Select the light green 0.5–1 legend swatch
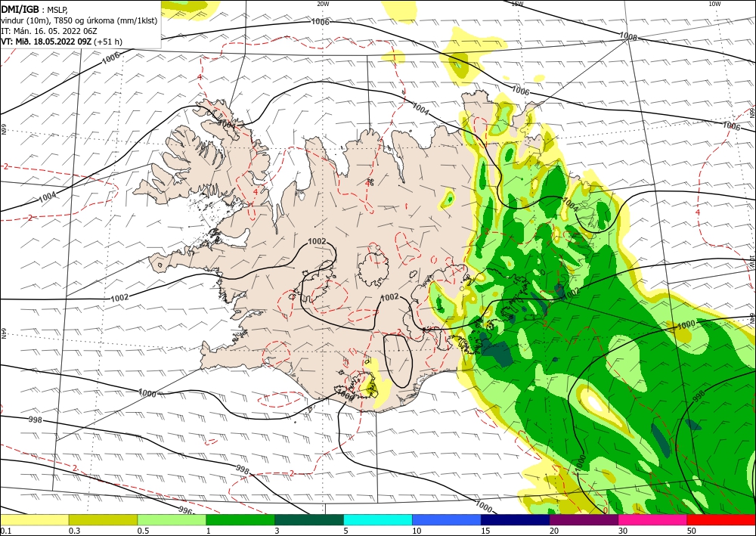The height and width of the screenshot is (536, 756). pyautogui.click(x=172, y=519)
